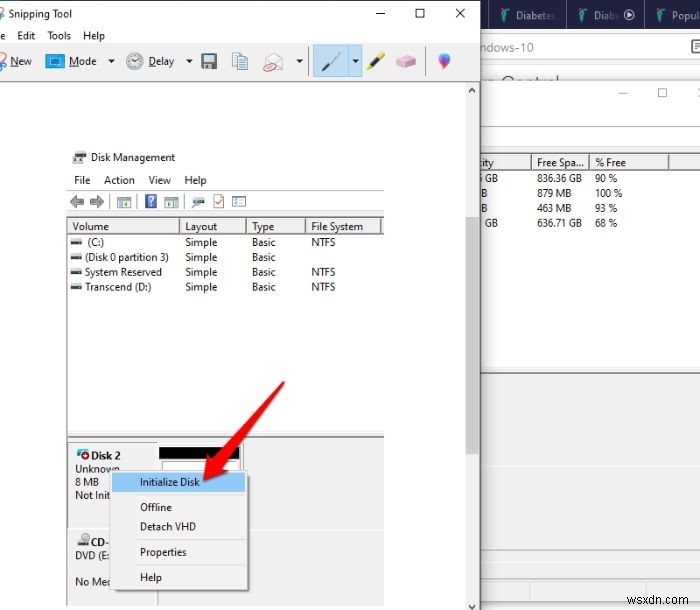Click the scroll-down arrow in Snipping Tool

[x=472, y=606]
